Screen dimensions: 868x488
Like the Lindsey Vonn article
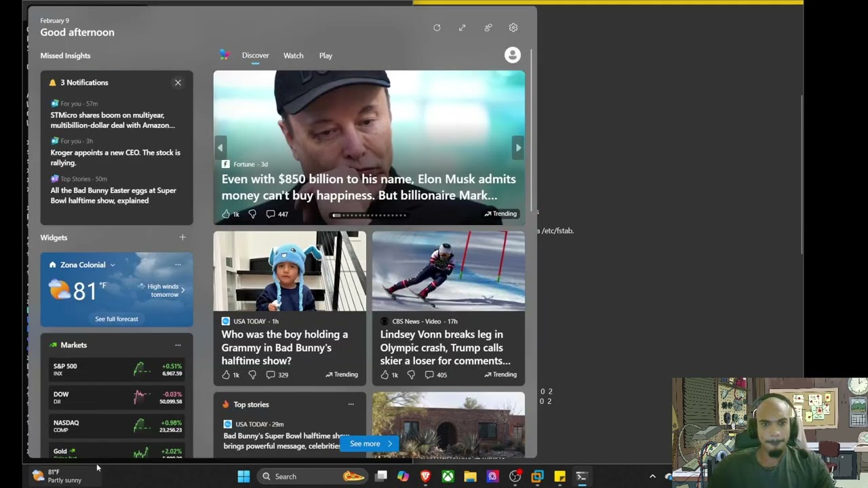(x=389, y=375)
